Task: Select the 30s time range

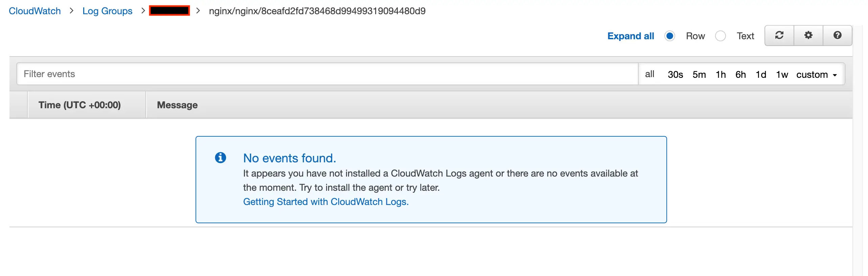Action: tap(675, 74)
